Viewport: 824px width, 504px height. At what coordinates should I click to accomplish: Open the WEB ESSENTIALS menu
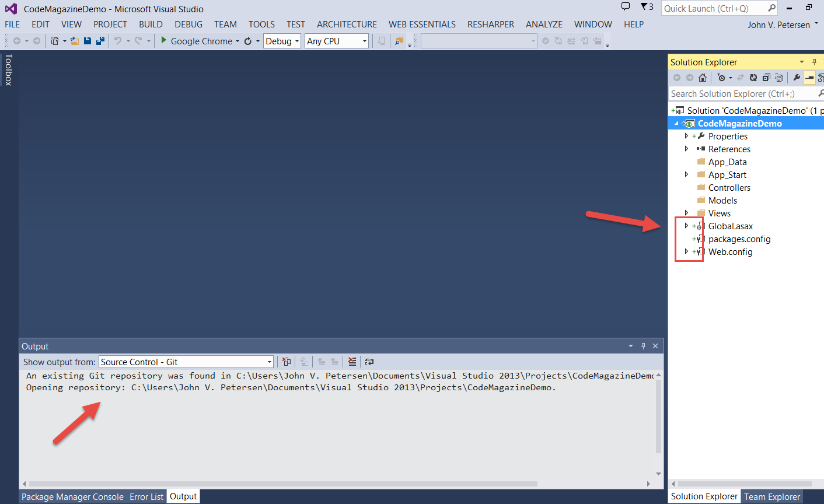click(x=423, y=24)
